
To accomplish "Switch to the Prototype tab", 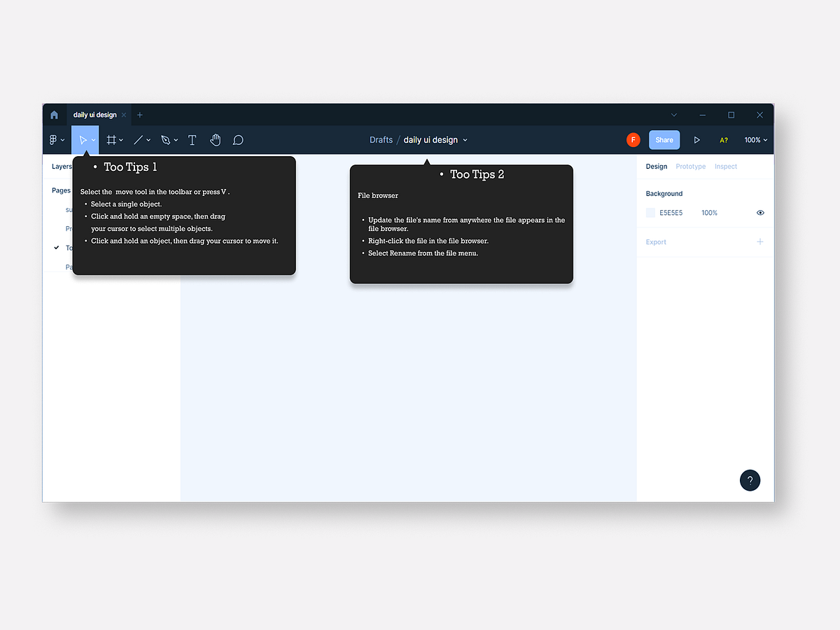I will (690, 166).
